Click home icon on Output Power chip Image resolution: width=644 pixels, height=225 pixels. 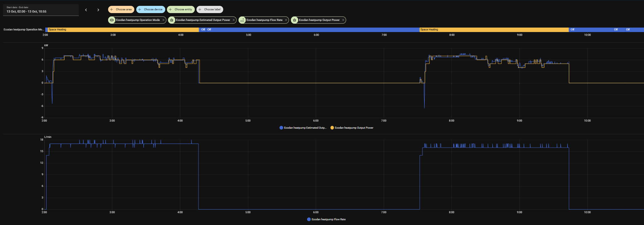[295, 20]
